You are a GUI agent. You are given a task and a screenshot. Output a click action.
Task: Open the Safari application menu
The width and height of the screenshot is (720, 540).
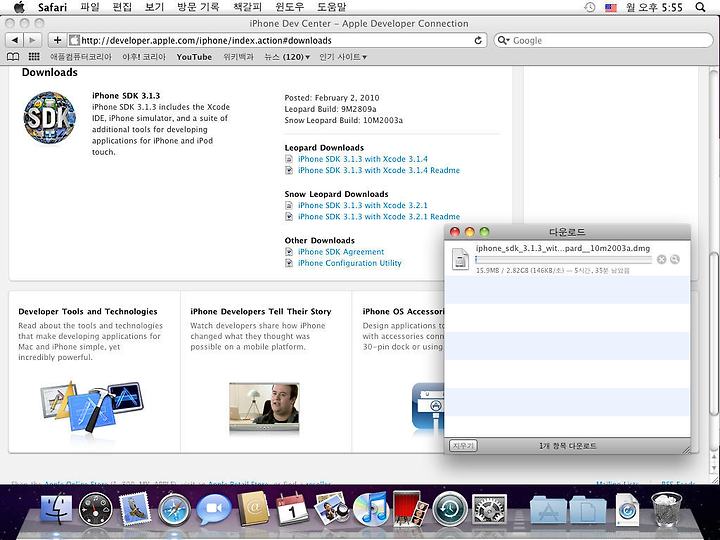click(x=52, y=7)
